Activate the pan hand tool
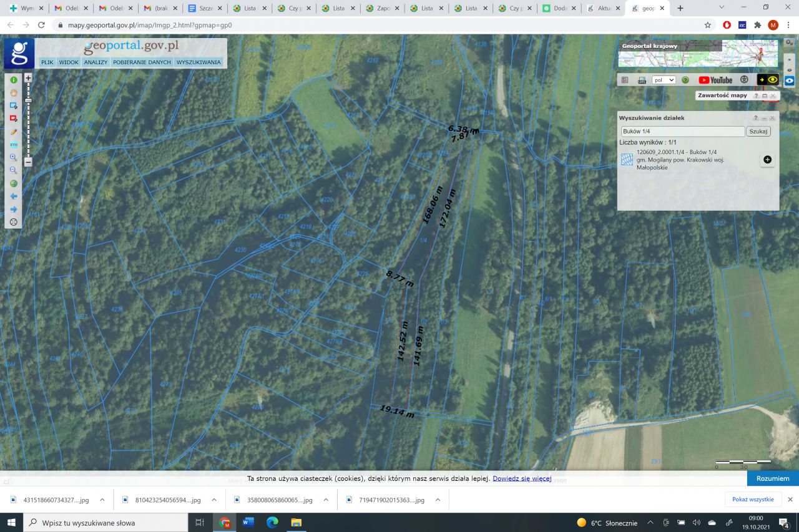The width and height of the screenshot is (799, 532). pyautogui.click(x=13, y=92)
